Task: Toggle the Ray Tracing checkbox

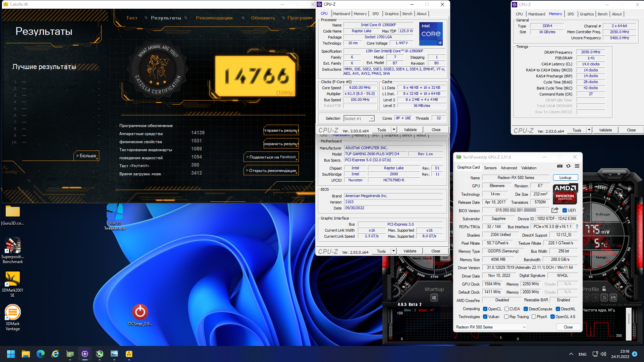Action: [x=506, y=317]
